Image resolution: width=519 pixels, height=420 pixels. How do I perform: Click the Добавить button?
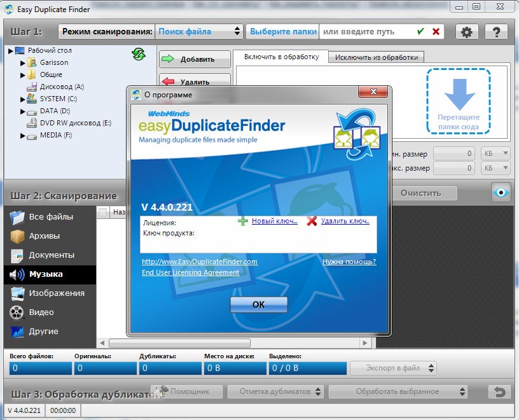tap(195, 59)
